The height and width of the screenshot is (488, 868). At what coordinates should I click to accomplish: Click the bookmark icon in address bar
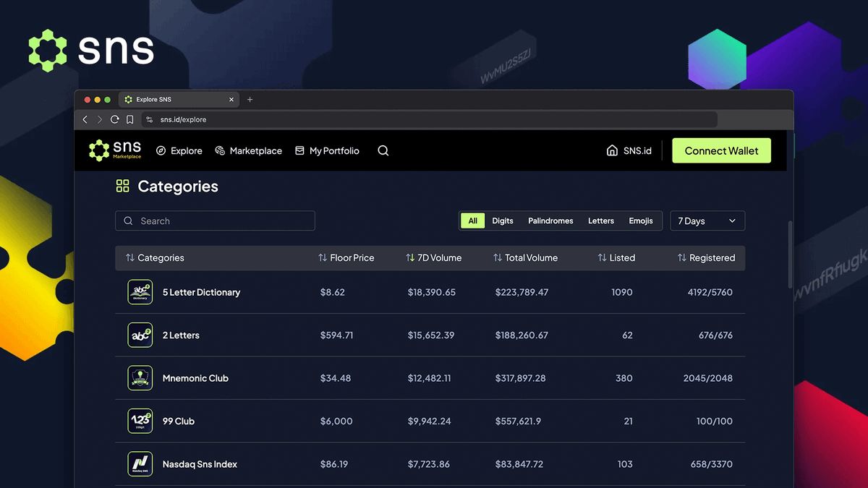129,120
